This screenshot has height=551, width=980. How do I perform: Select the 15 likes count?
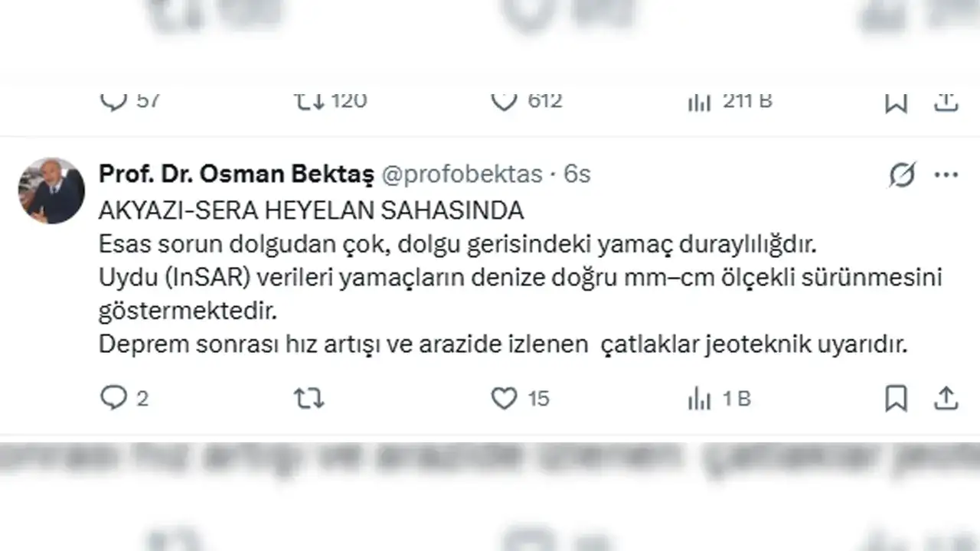click(x=536, y=398)
